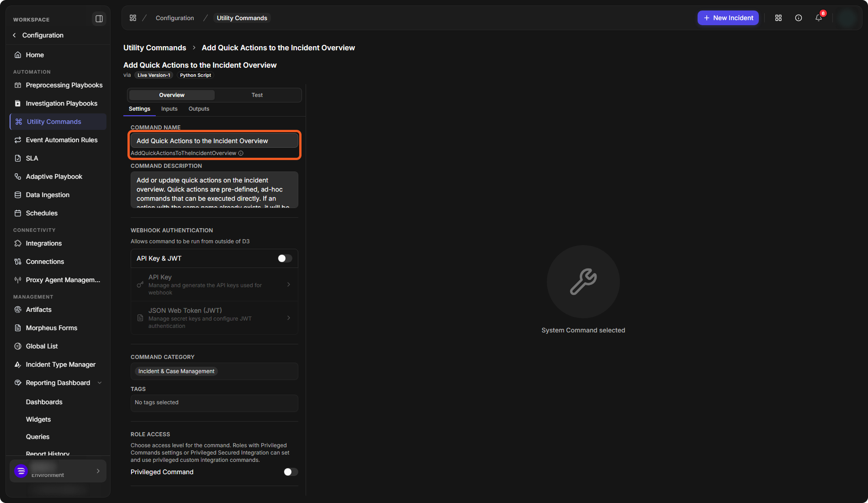
Task: Go back via Configuration arrow in sidebar
Action: pos(15,35)
